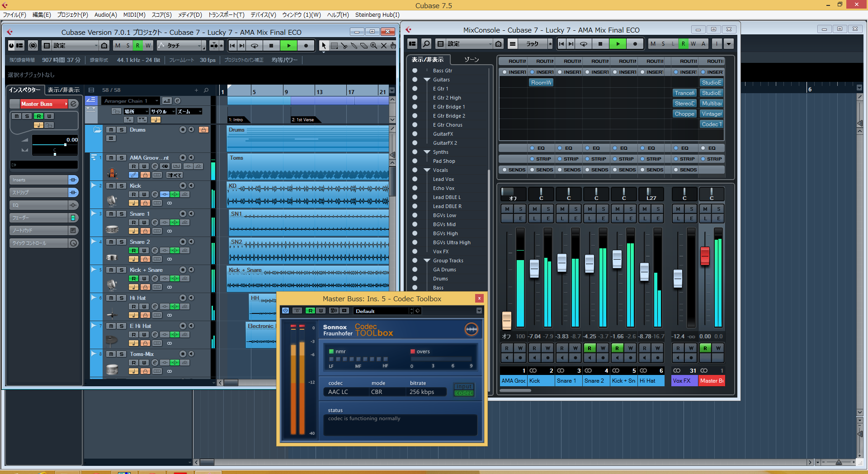868x474 pixels.
Task: Click the 1: Intro arranger marker
Action: [238, 120]
